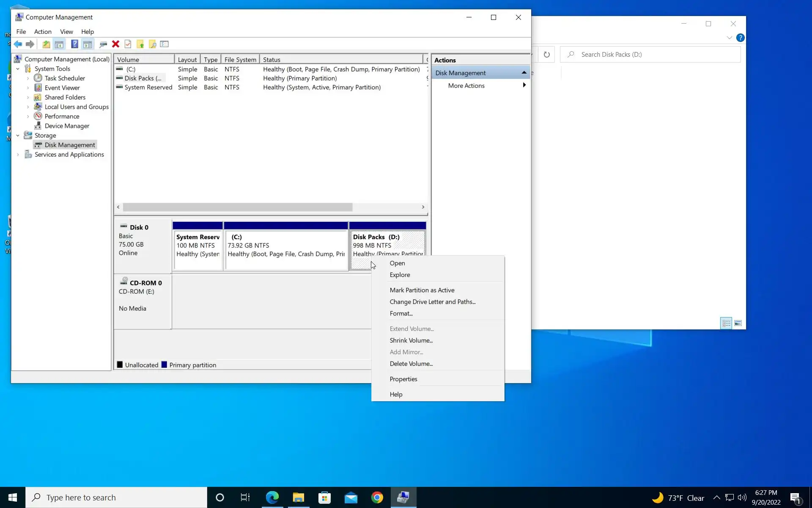
Task: Expand the More Actions submenu arrow
Action: 524,85
